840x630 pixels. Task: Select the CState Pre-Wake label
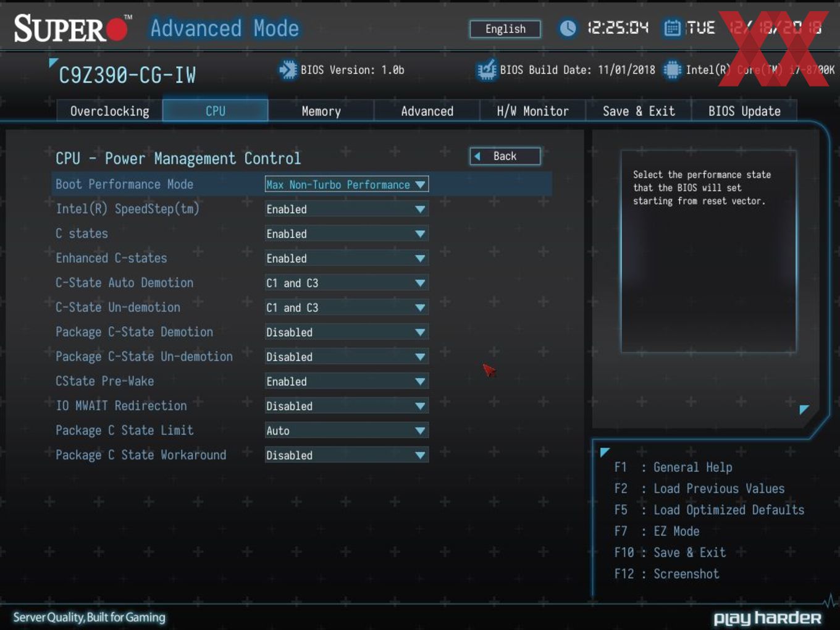click(x=104, y=381)
